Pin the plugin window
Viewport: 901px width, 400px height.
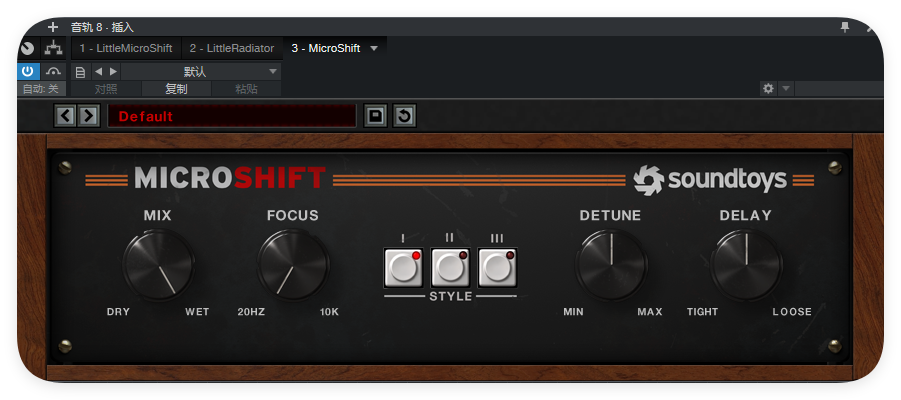click(845, 27)
